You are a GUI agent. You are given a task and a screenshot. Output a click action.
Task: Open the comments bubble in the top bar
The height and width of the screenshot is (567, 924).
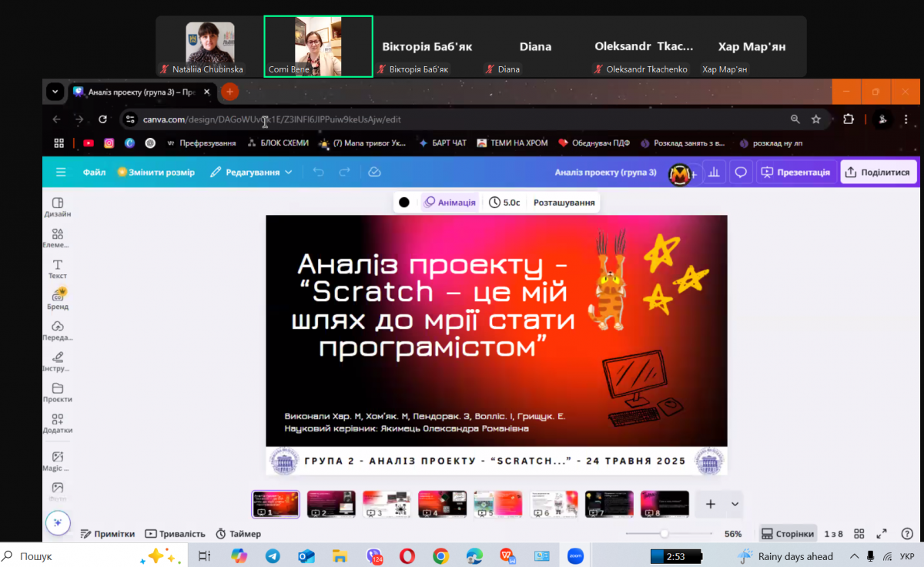pyautogui.click(x=740, y=171)
